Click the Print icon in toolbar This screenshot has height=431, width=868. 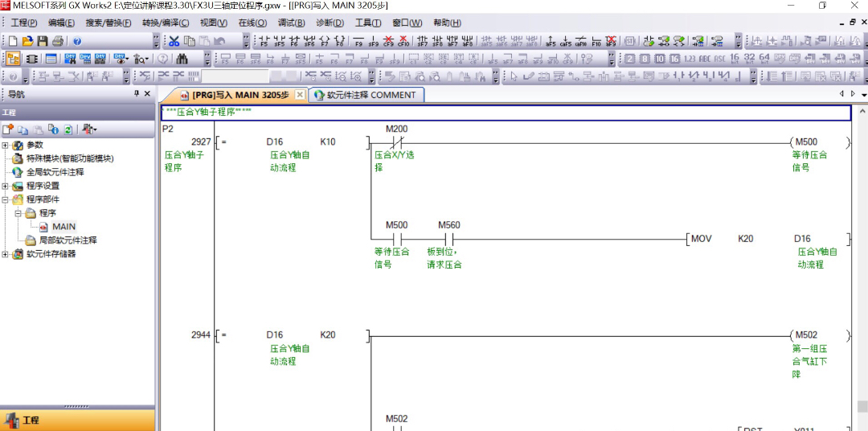coord(58,41)
